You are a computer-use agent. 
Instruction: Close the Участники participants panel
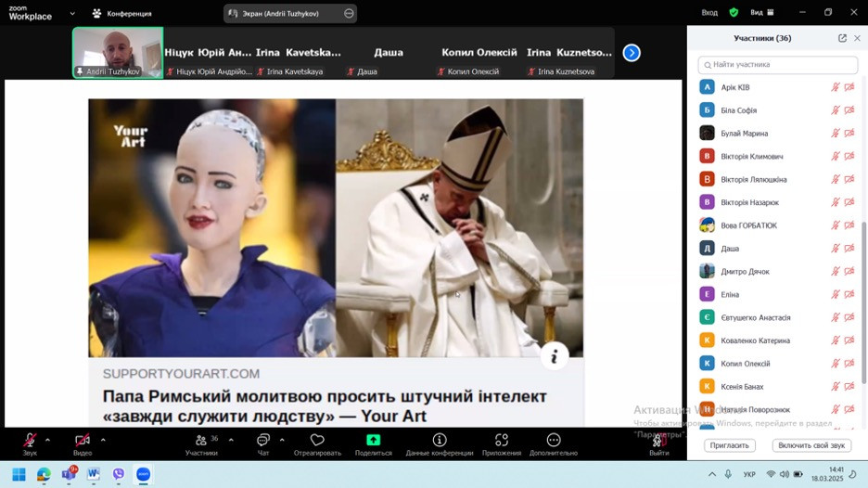857,38
